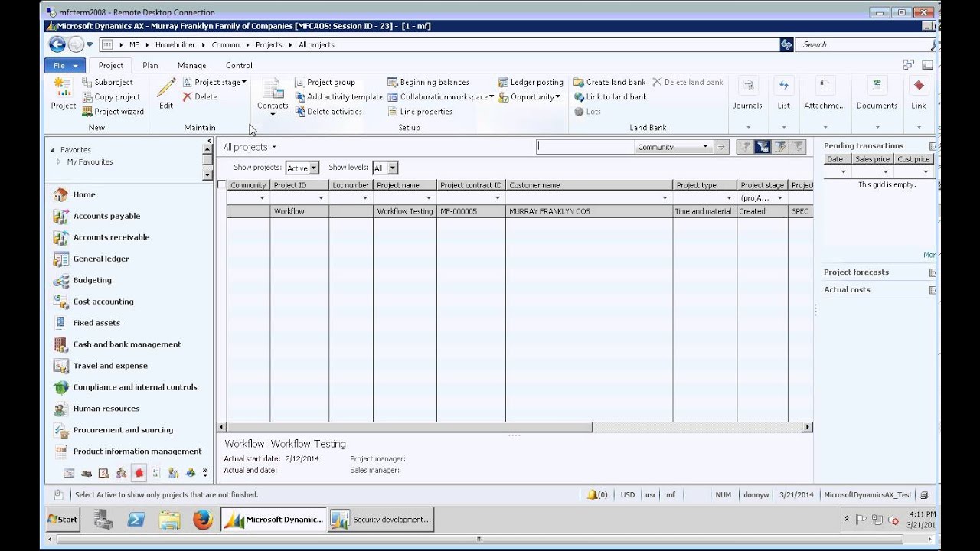Click the first filter funnel icon
Viewport: 980px width, 551px height.
(744, 147)
